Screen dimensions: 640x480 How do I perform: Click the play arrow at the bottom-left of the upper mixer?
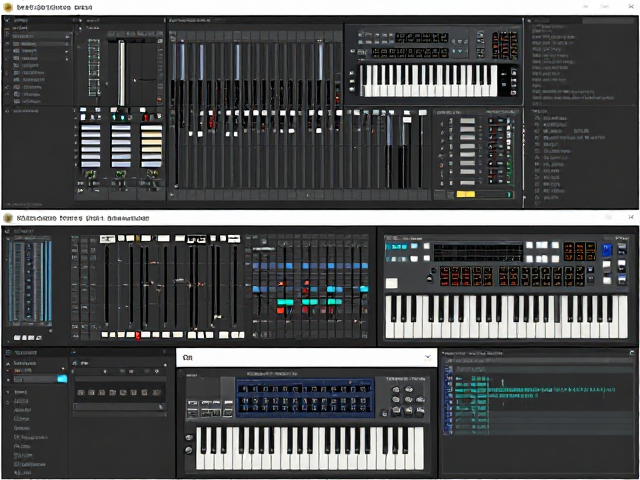click(x=173, y=195)
